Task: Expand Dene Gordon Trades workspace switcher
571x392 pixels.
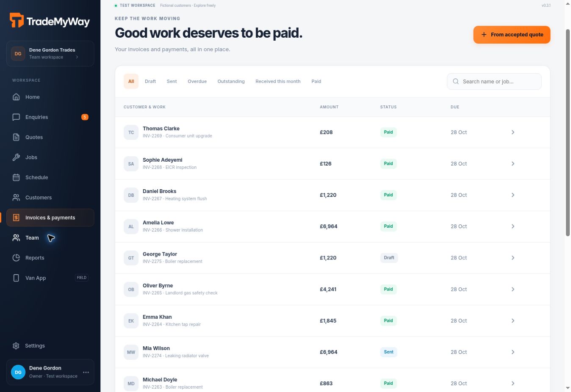Action: [50, 53]
